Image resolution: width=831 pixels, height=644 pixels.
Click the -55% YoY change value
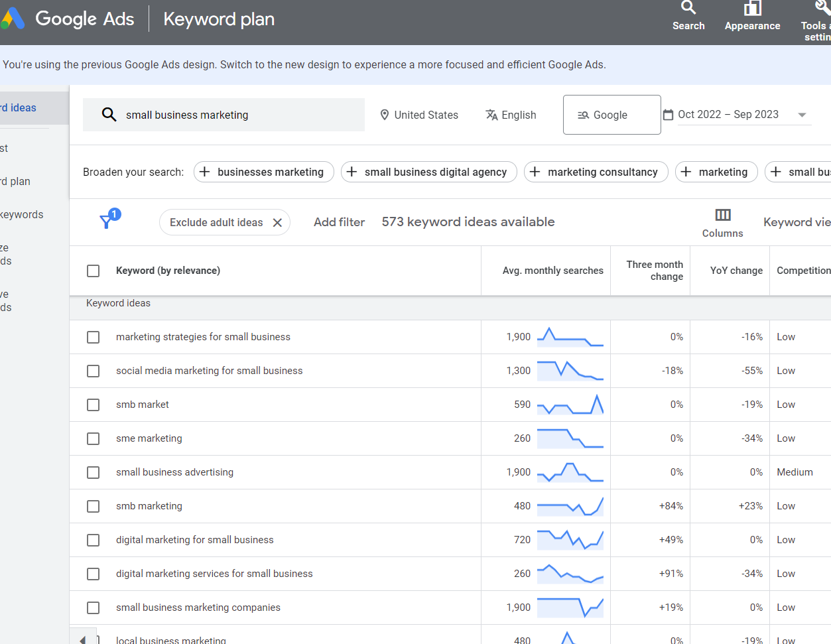click(752, 371)
